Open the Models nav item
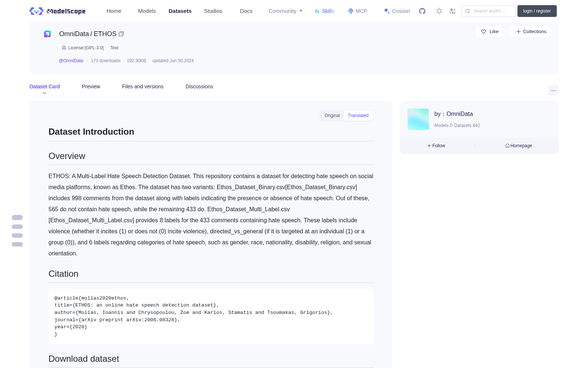The height and width of the screenshot is (368, 588). click(147, 11)
